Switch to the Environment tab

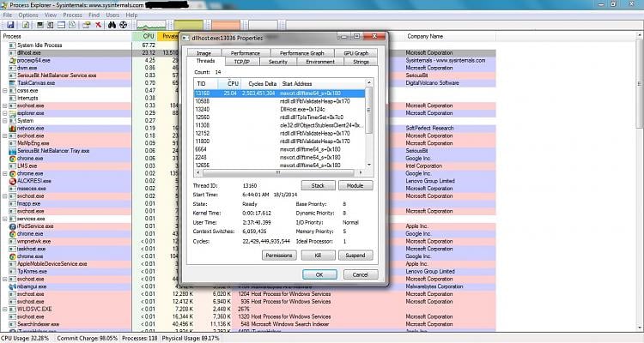coord(320,62)
